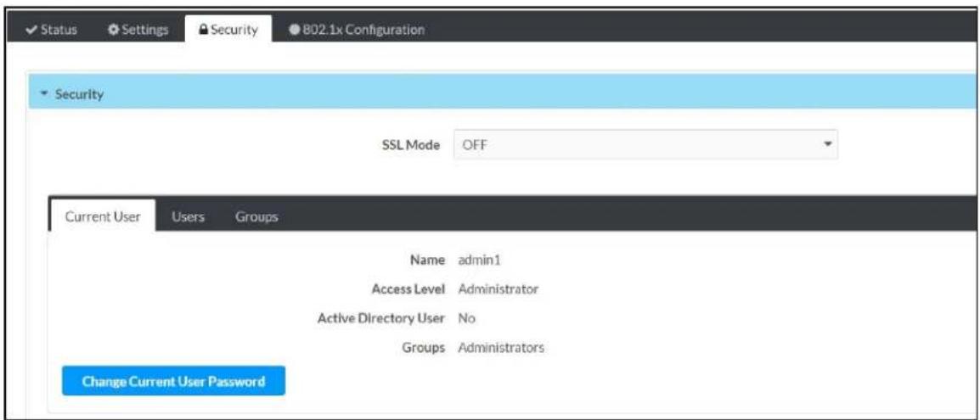Open the 802.1x Configuration tab
The image size is (980, 420).
click(357, 30)
